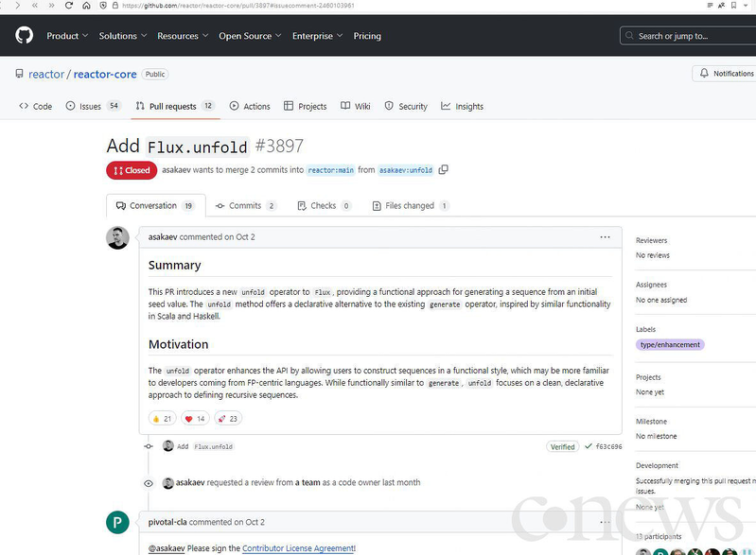Open the Projects tab
The width and height of the screenshot is (756, 555).
306,106
